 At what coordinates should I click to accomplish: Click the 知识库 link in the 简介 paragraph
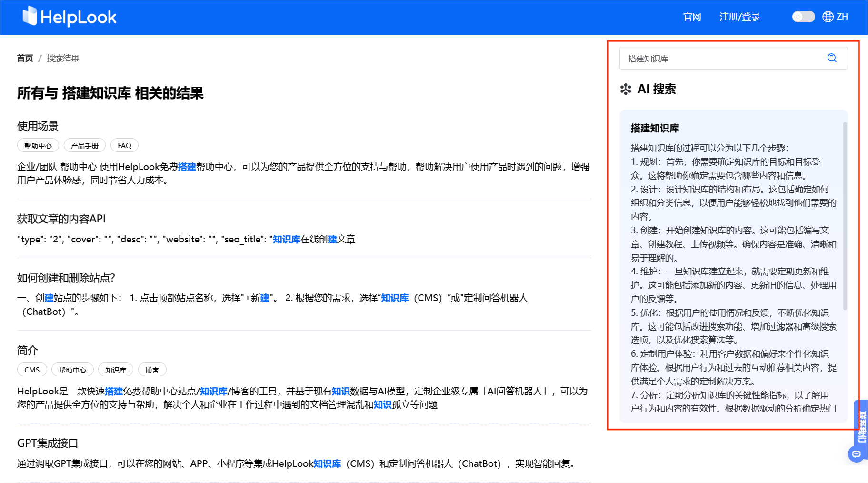[x=213, y=391]
